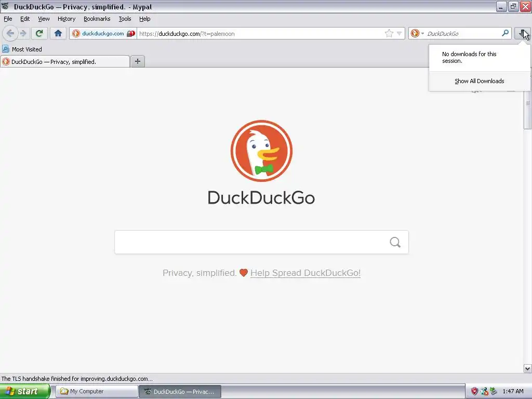Open the History menu

[x=66, y=19]
